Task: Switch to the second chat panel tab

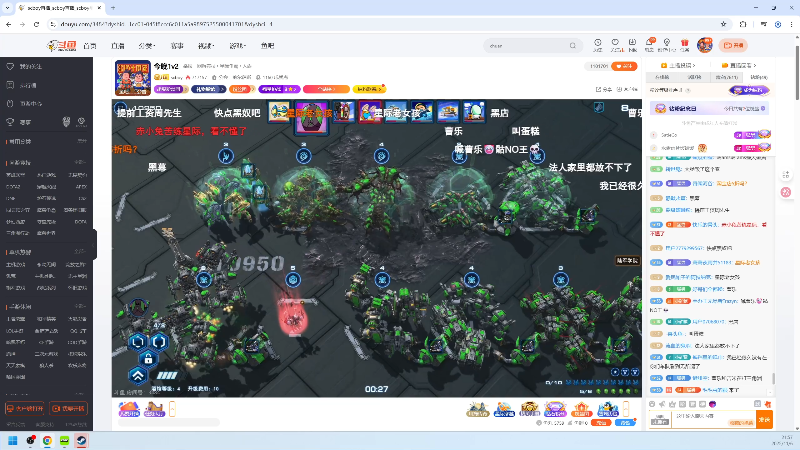Action: [694, 77]
